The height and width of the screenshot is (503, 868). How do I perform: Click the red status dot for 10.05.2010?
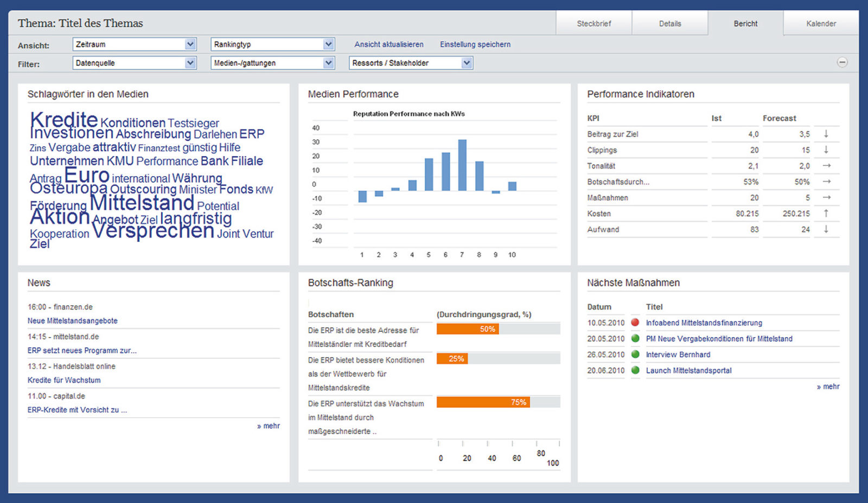coord(635,323)
